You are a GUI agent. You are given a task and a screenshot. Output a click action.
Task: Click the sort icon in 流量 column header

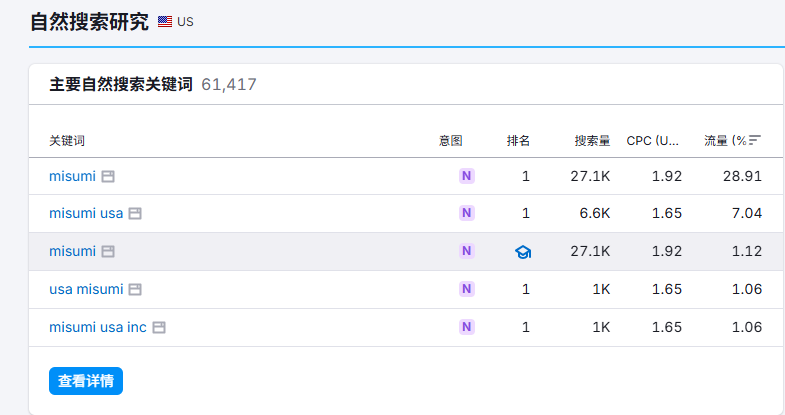pos(755,141)
